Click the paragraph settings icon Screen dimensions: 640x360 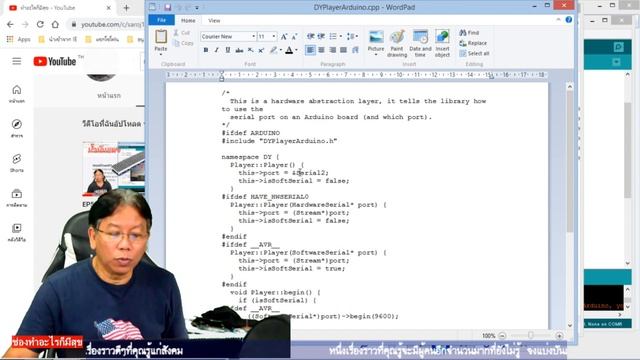[355, 50]
